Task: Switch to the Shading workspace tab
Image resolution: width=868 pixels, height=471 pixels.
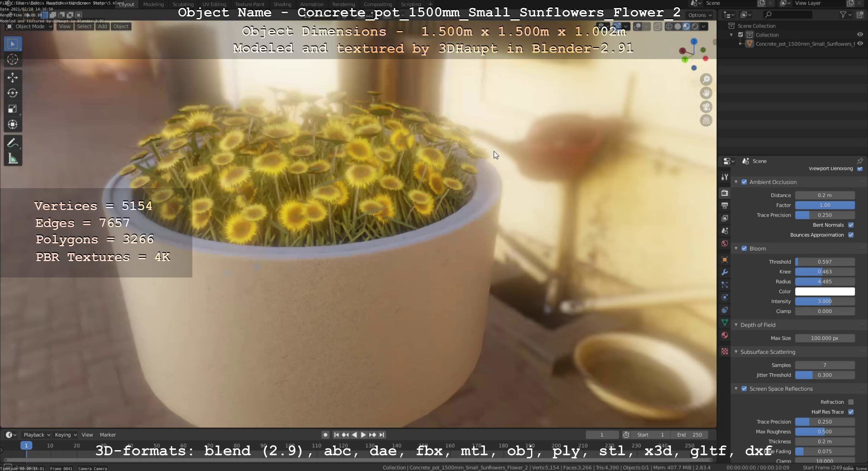Action: pos(282,4)
